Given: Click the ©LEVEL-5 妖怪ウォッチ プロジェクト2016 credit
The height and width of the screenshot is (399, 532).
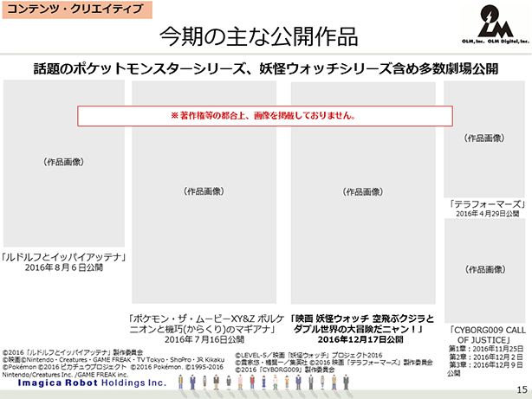Looking at the screenshot, I should 308,355.
